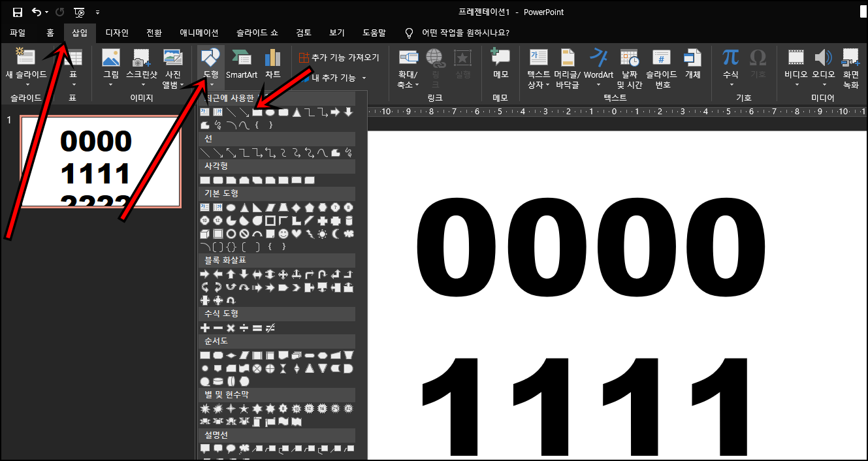Pick the first speech bubble in 설명선
Image resolution: width=868 pixels, height=461 pixels.
(204, 449)
